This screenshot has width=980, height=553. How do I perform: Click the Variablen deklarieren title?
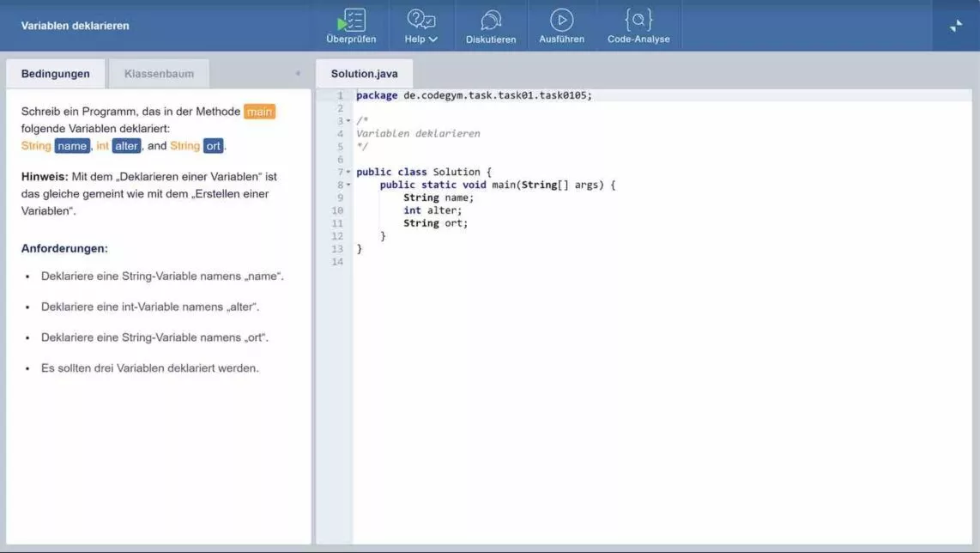[75, 26]
